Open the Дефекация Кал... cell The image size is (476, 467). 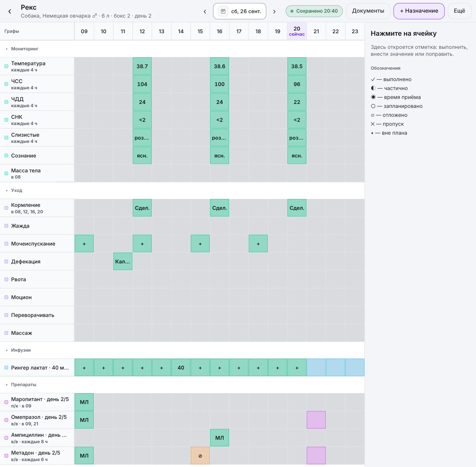coord(123,261)
